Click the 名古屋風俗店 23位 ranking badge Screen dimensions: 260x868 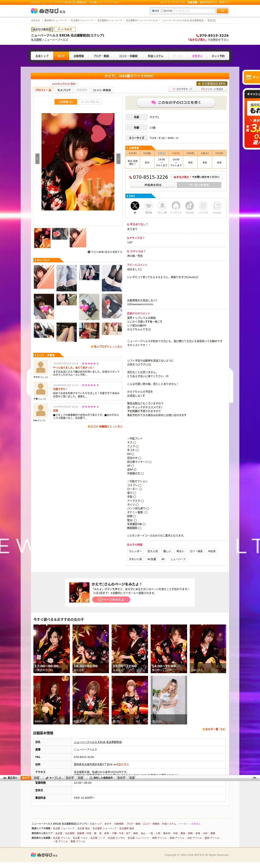212,84
